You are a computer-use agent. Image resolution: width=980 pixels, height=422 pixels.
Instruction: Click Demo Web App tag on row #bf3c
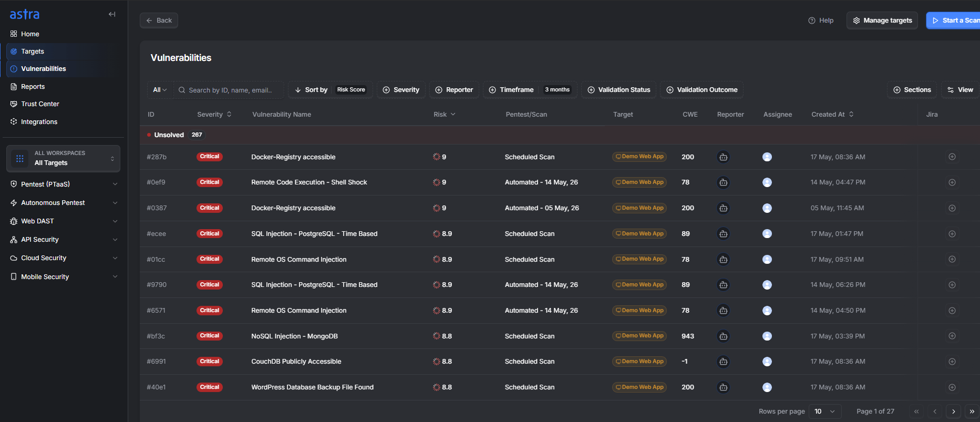639,336
